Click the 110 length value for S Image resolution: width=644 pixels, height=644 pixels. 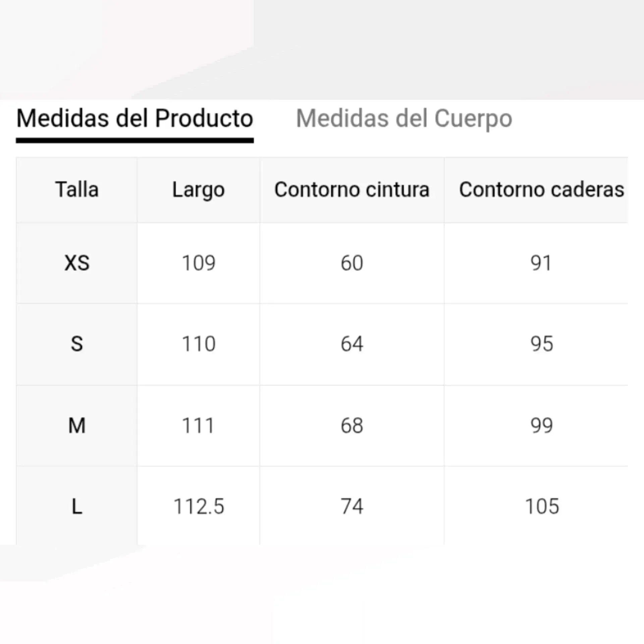pos(198,344)
